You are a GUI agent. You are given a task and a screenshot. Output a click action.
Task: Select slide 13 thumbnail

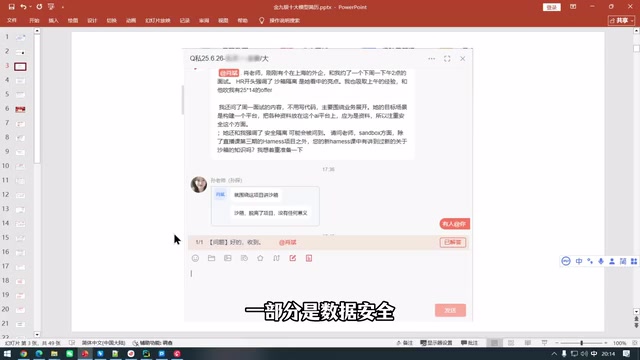20,209
